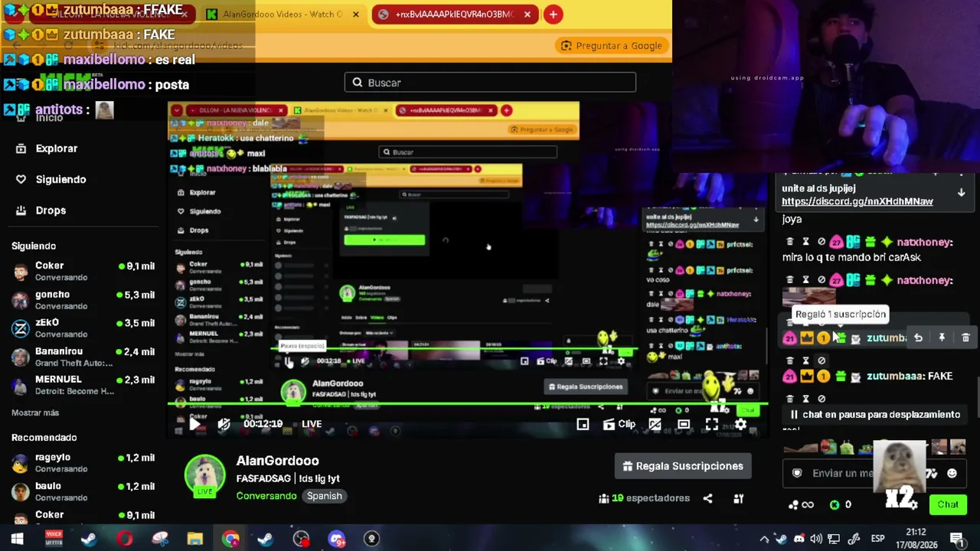The image size is (980, 551).
Task: Click the timeout hourglass above zutumbaaa's FAKE message
Action: [x=805, y=360]
